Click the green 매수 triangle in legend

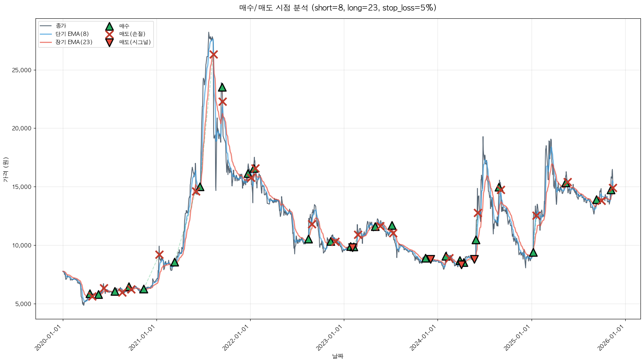[x=109, y=26]
